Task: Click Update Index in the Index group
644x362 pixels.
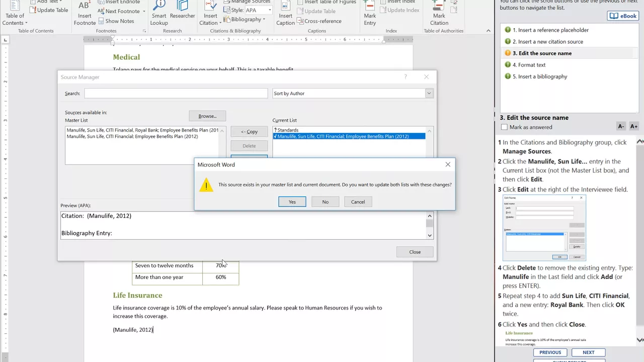Action: click(x=399, y=10)
